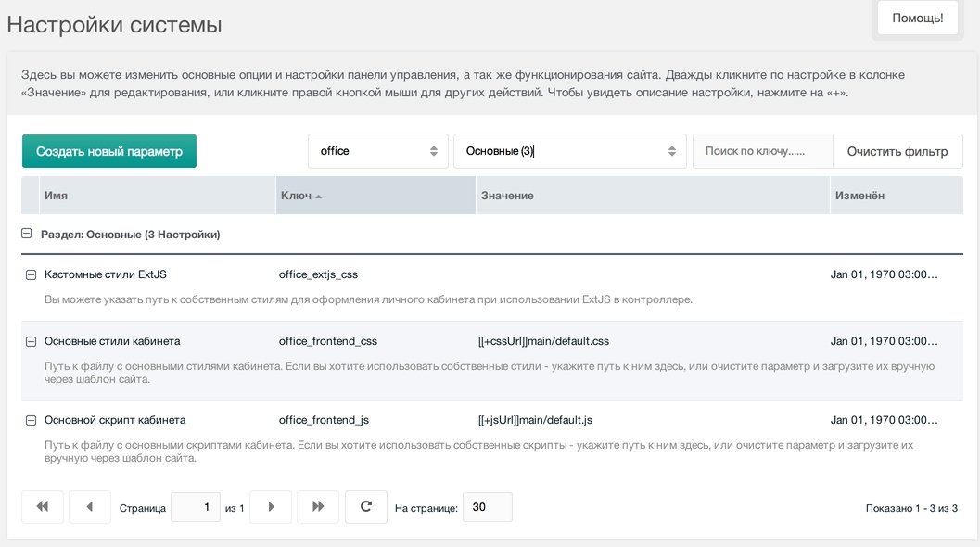The width and height of the screenshot is (980, 547).
Task: Click the name 'Основной скрипт кабинета'
Action: click(115, 420)
